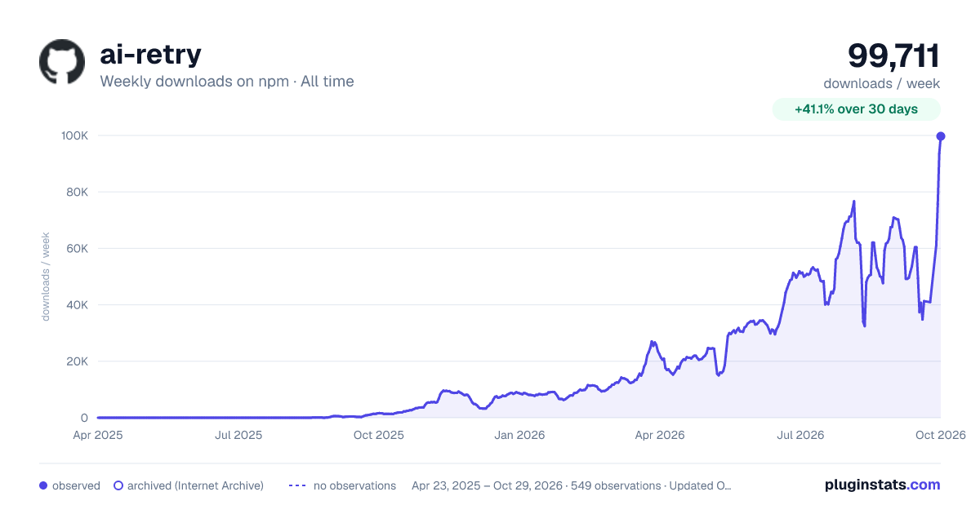Viewport: 980px width, 514px height.
Task: Click the 60K y-axis label
Action: (x=77, y=249)
